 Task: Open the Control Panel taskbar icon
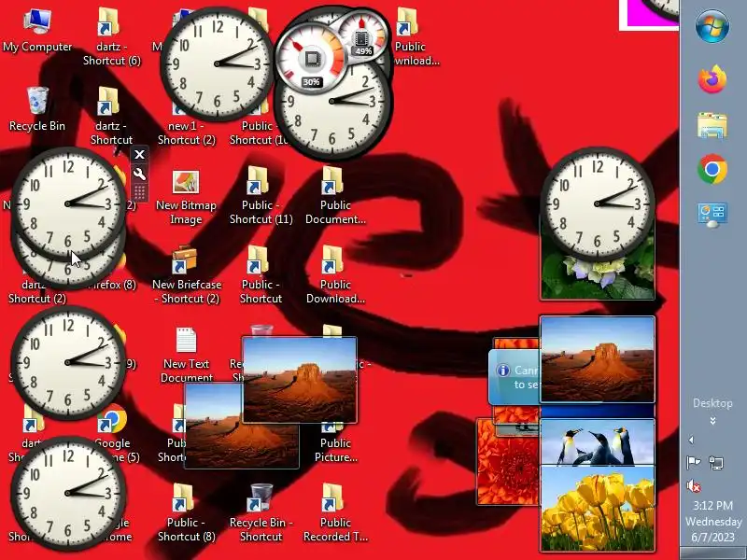[x=712, y=215]
